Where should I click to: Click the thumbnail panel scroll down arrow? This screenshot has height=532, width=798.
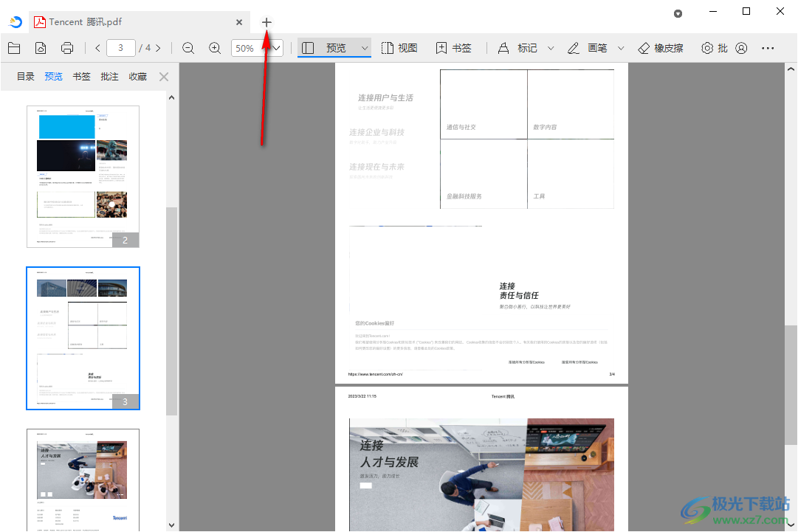click(171, 525)
